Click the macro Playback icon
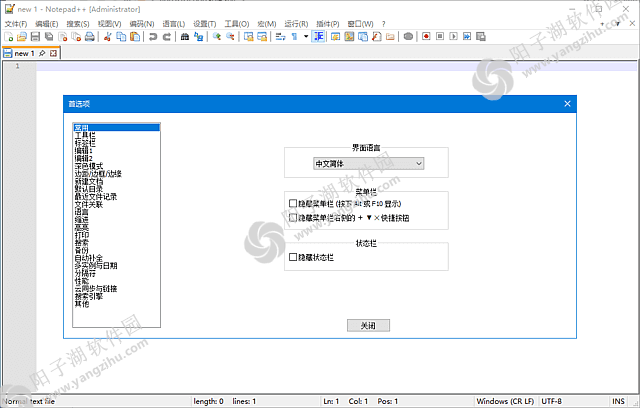The image size is (640, 408). (x=453, y=37)
